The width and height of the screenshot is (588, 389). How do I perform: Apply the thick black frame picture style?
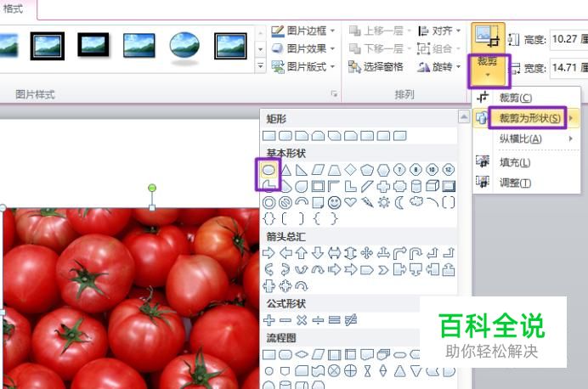tap(93, 45)
